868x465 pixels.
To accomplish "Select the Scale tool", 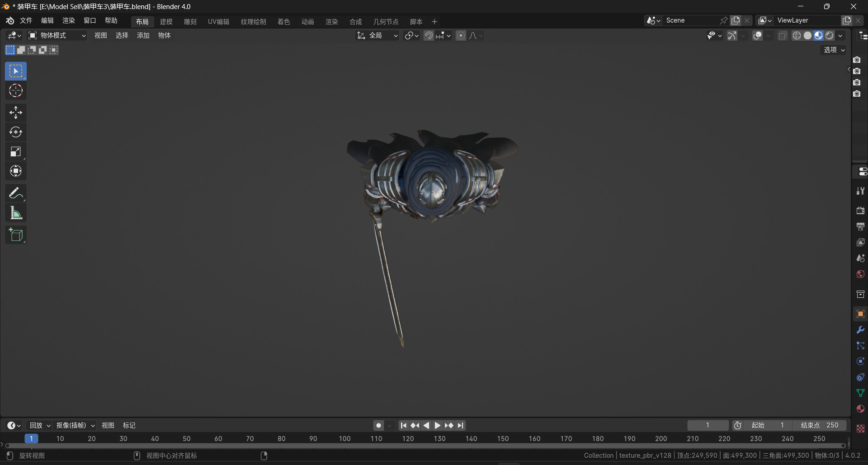I will [16, 152].
